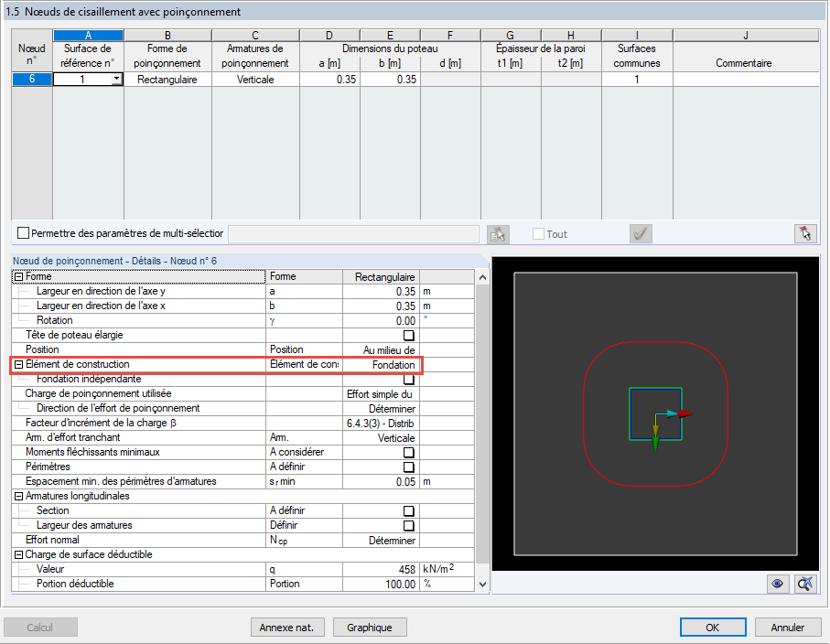Toggle Tête de poteau élargie checkbox
This screenshot has height=644, width=830.
coord(409,336)
